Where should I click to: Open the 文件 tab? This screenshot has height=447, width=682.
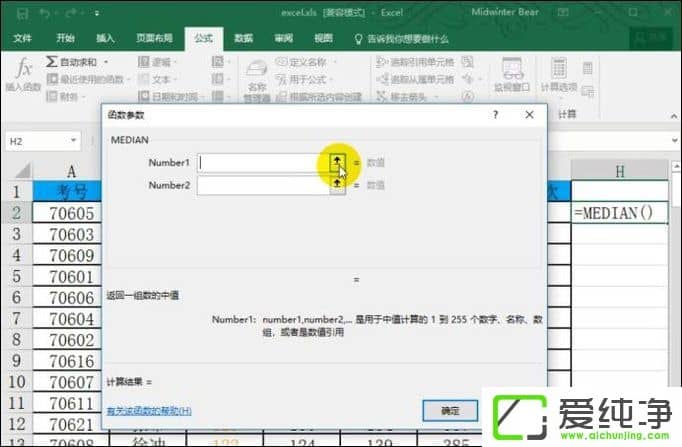coord(22,38)
